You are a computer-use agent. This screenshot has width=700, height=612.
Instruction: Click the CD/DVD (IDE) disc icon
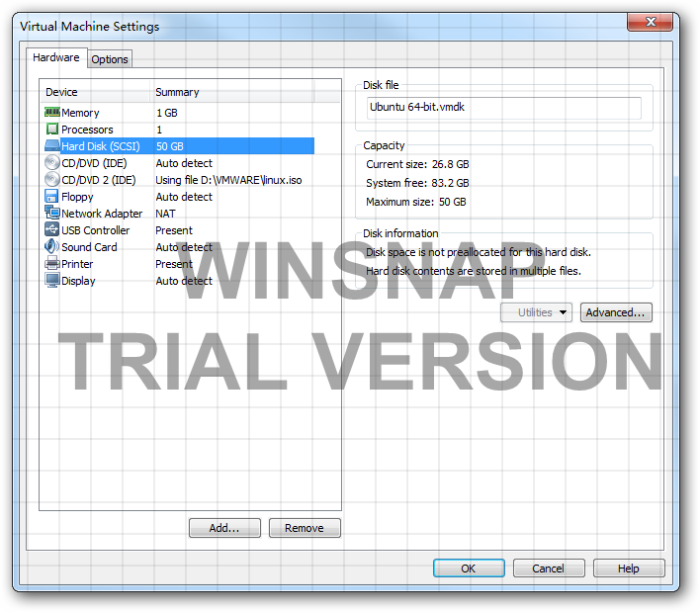52,162
